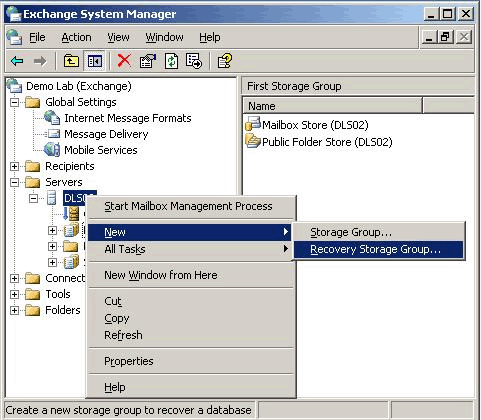Click the console icon left of File menu
The width and height of the screenshot is (481, 420).
tap(14, 37)
